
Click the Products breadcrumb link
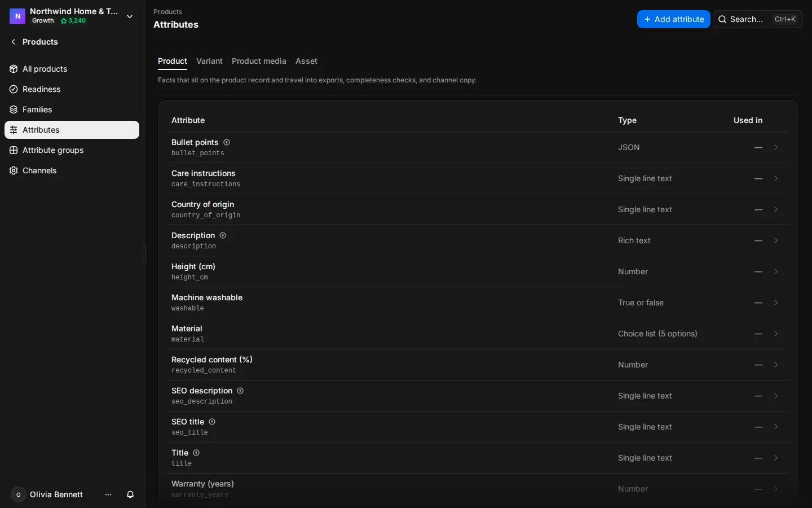click(x=167, y=12)
